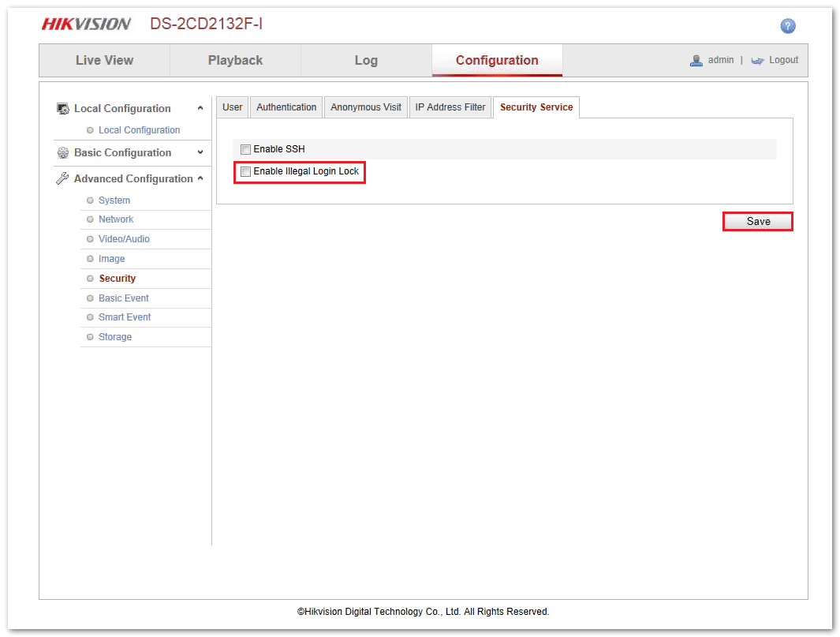The height and width of the screenshot is (637, 840).
Task: Enable the SSH checkbox
Action: coord(246,149)
